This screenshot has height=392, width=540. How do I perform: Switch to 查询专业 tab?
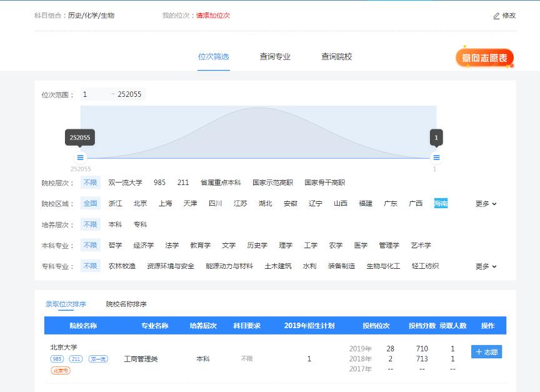275,57
